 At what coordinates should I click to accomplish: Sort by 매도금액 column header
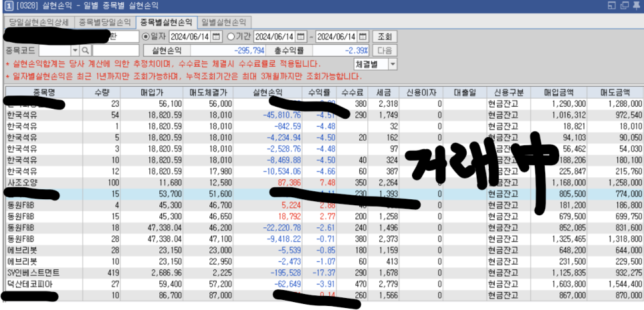point(615,92)
